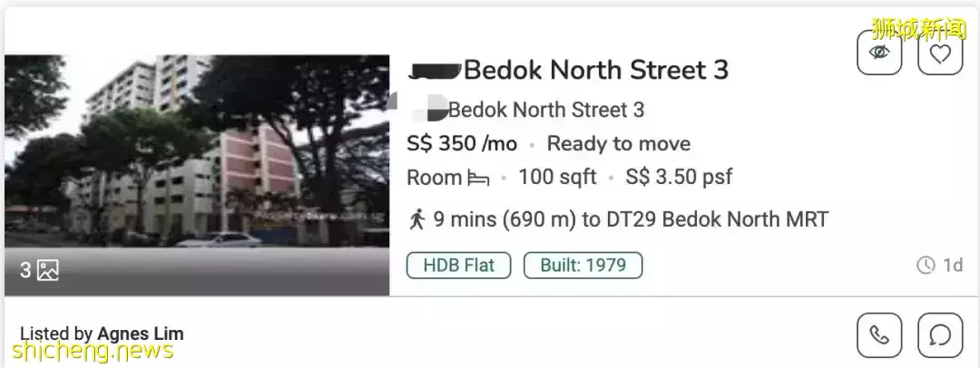Save listing with the heart icon
Viewport: 980px width, 368px height.
(x=940, y=53)
